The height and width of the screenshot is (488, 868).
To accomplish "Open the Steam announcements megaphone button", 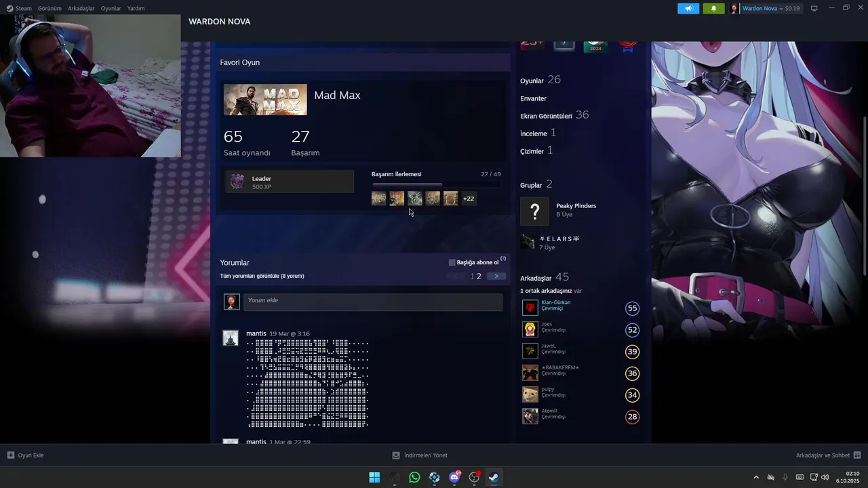I will coord(688,8).
